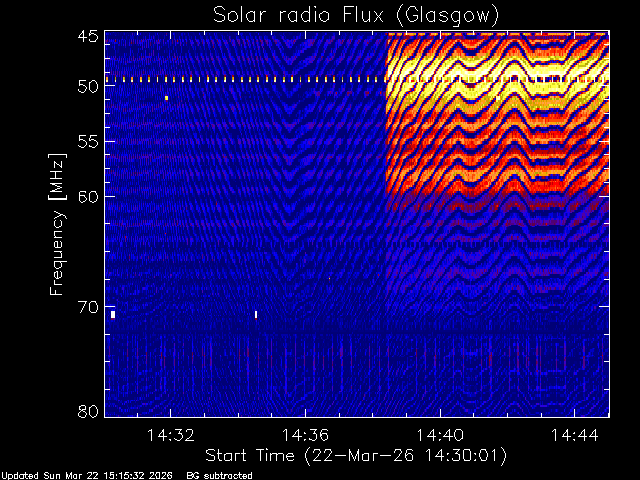
Task: Click the 'Updated Sun Mar 22 15:15:32 2026' text
Action: pyautogui.click(x=87, y=476)
